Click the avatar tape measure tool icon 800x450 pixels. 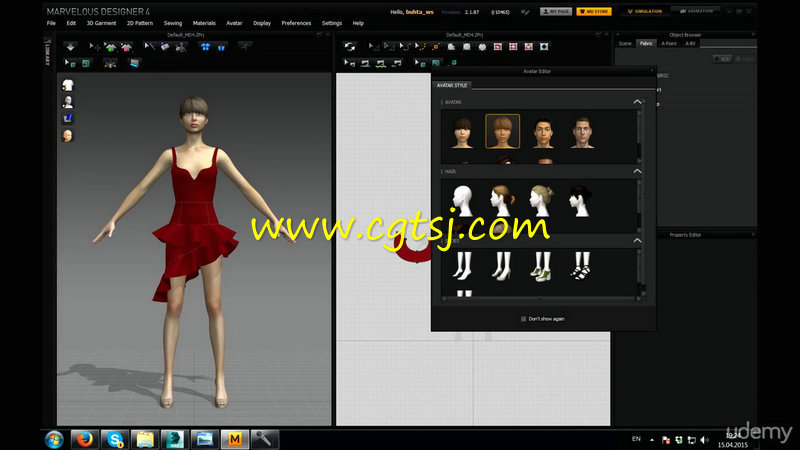coord(181,47)
